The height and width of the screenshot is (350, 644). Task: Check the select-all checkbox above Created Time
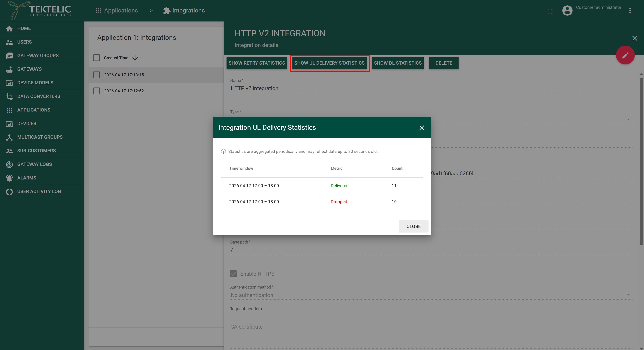97,57
